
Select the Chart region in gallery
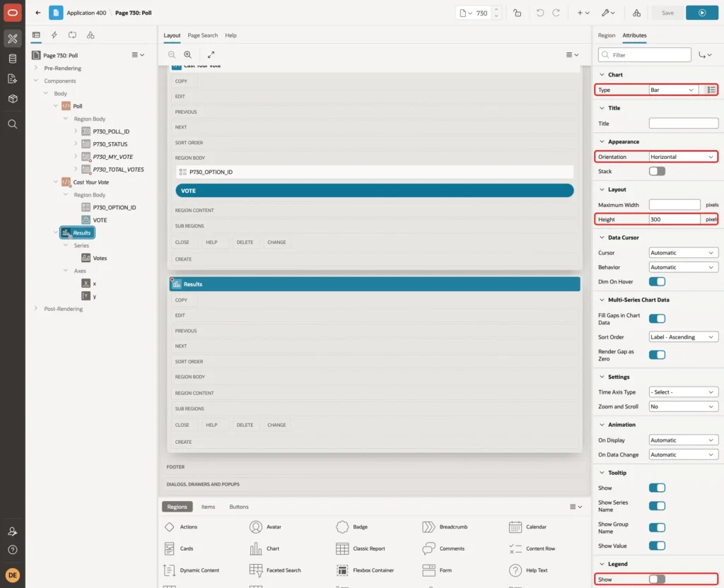tap(264, 548)
